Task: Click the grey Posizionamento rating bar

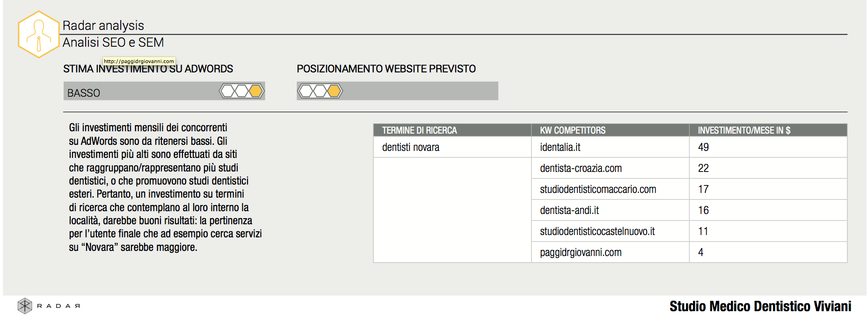Action: coord(421,91)
